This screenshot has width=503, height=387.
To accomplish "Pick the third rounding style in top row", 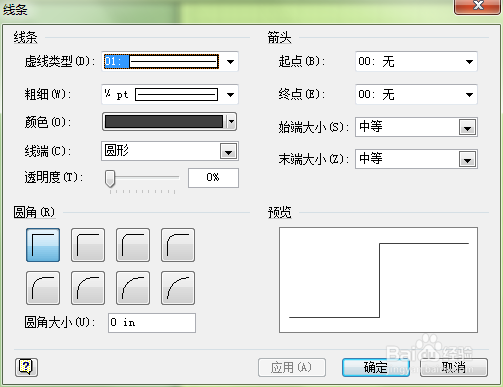I will pyautogui.click(x=133, y=245).
